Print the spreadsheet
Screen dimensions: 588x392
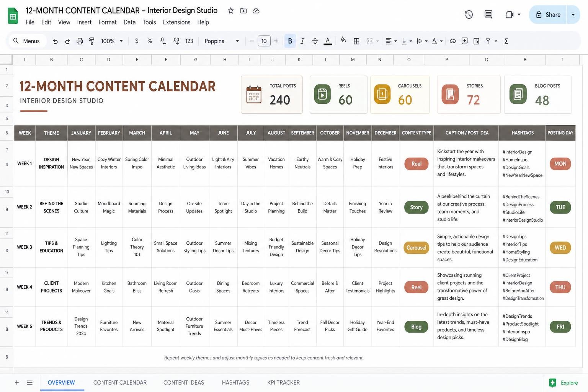(x=80, y=41)
